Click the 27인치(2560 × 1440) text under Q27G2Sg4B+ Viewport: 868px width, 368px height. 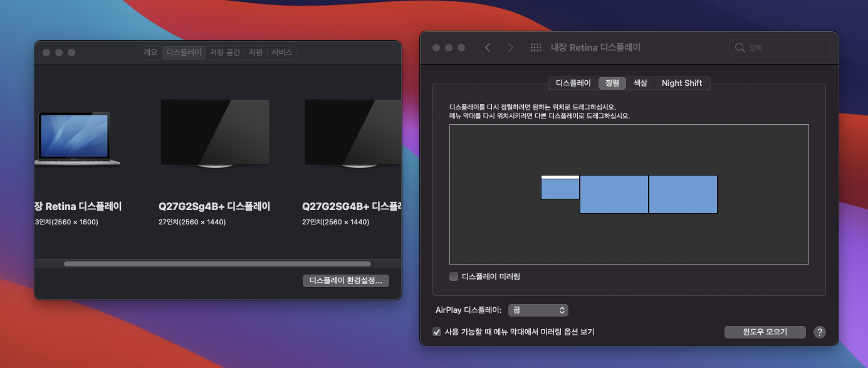tap(192, 222)
